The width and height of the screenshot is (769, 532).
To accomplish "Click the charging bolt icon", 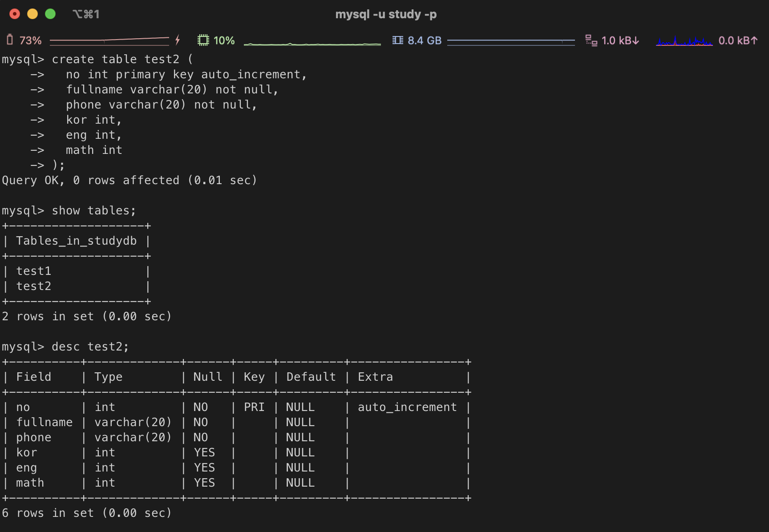I will click(x=178, y=40).
